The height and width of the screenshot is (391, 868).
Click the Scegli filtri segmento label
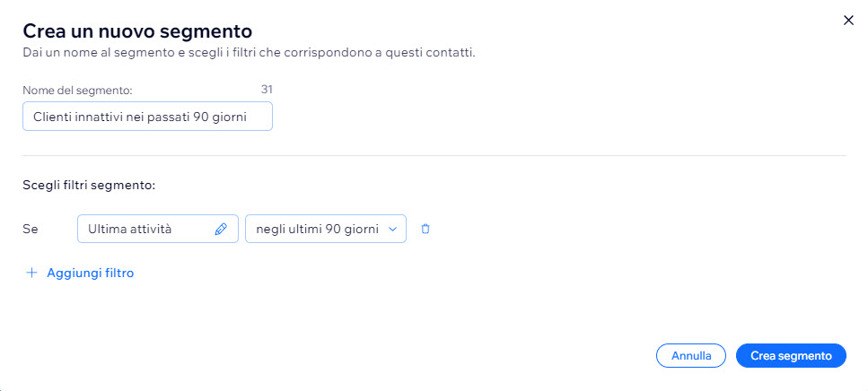(89, 186)
